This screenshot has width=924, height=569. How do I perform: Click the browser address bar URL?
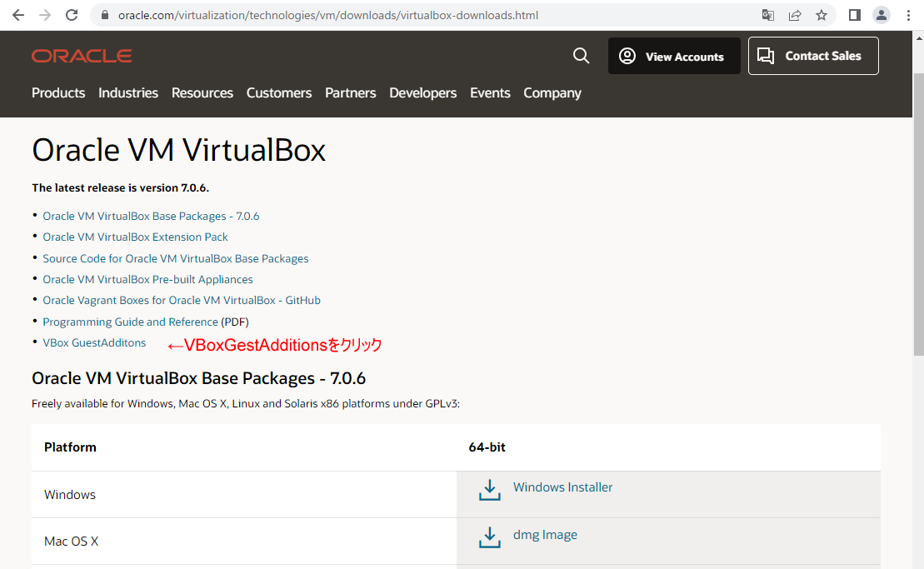tap(328, 15)
